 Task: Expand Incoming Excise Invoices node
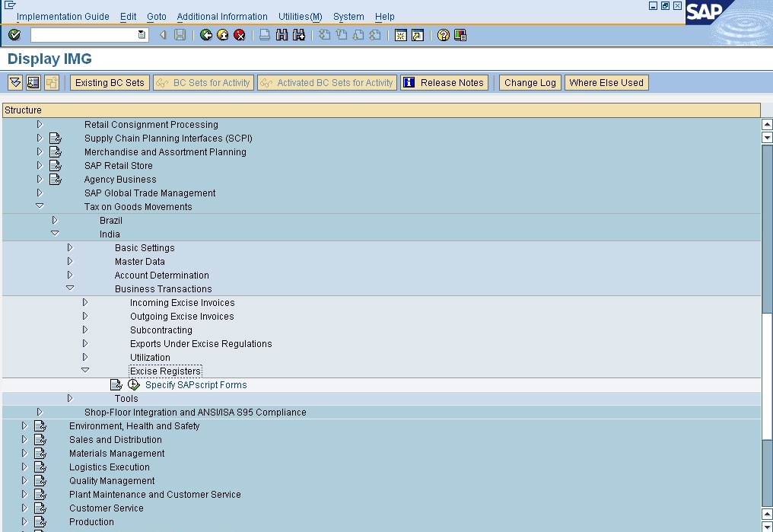tap(85, 302)
